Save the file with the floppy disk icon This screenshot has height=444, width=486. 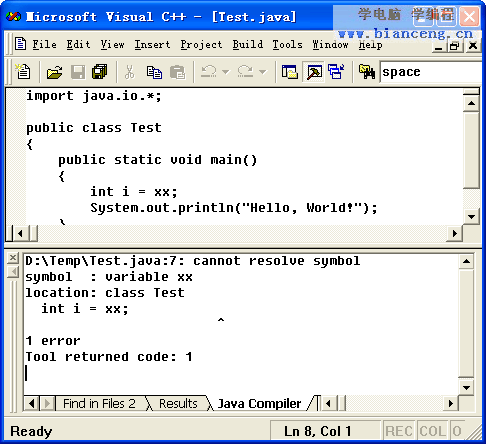tap(78, 71)
